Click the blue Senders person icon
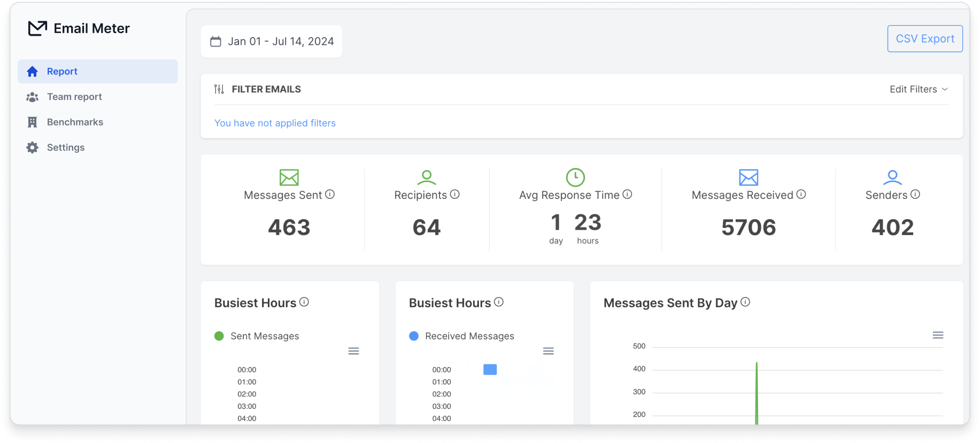The width and height of the screenshot is (980, 443). tap(893, 177)
